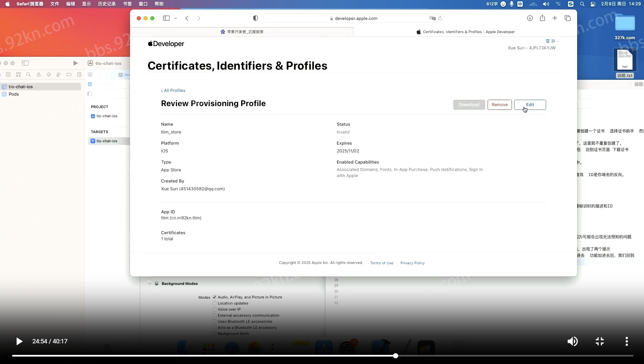Open the video more options menu

627,341
